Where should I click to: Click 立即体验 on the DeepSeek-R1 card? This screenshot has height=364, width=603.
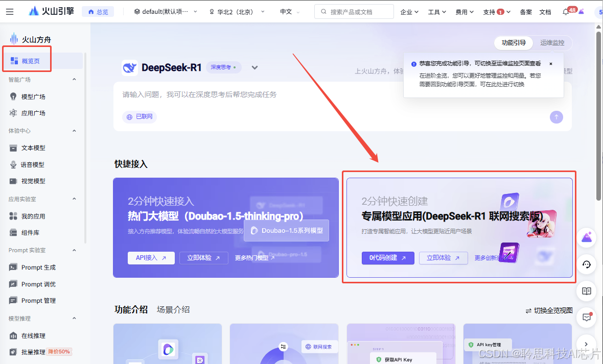click(x=443, y=258)
